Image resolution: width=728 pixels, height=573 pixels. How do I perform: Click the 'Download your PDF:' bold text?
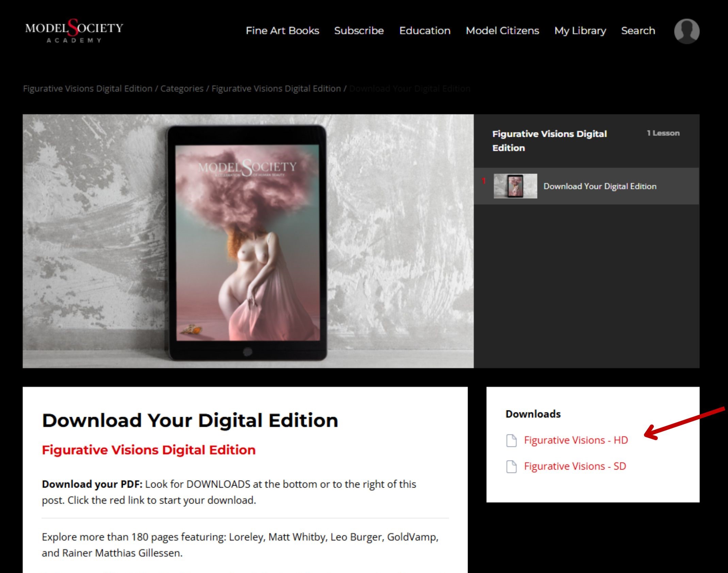pyautogui.click(x=92, y=484)
